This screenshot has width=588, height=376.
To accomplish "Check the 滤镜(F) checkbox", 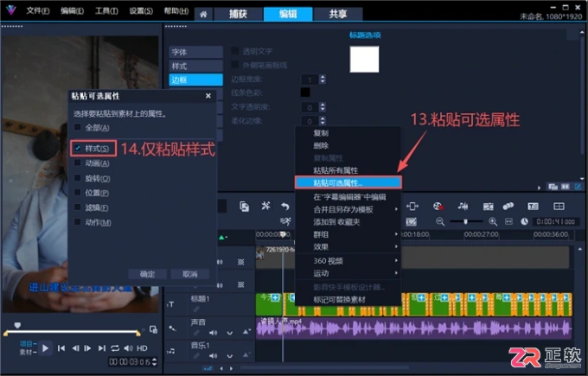I will click(x=78, y=207).
